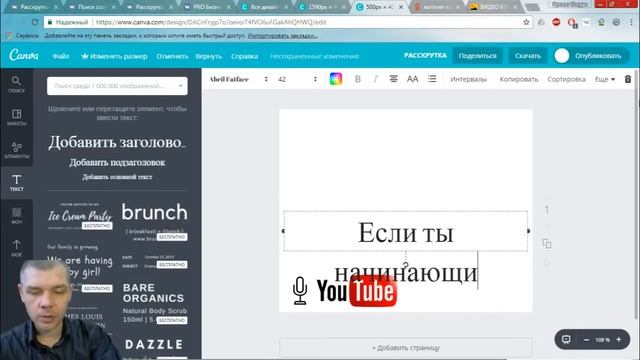The height and width of the screenshot is (360, 640).
Task: Click the Скачать download button
Action: pyautogui.click(x=528, y=56)
